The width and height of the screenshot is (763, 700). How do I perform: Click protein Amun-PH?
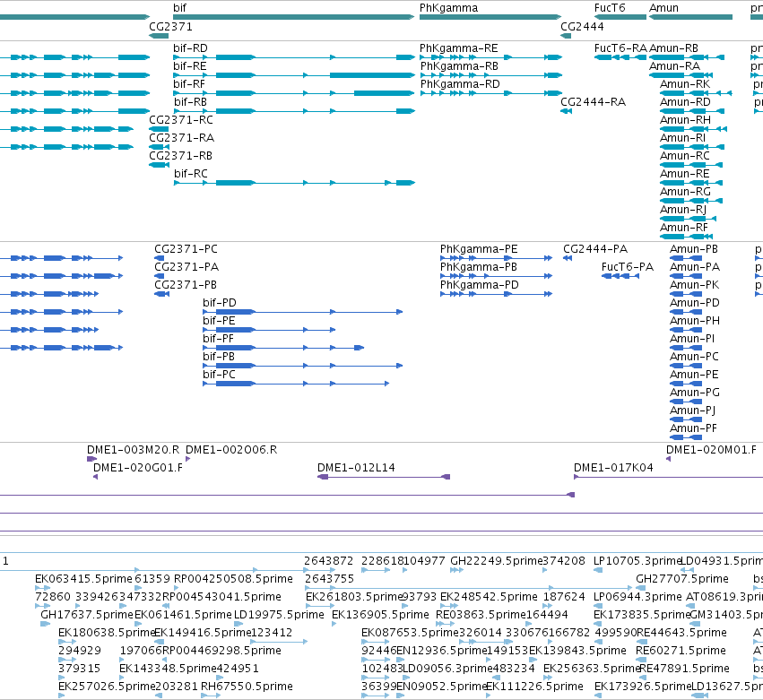pyautogui.click(x=695, y=321)
